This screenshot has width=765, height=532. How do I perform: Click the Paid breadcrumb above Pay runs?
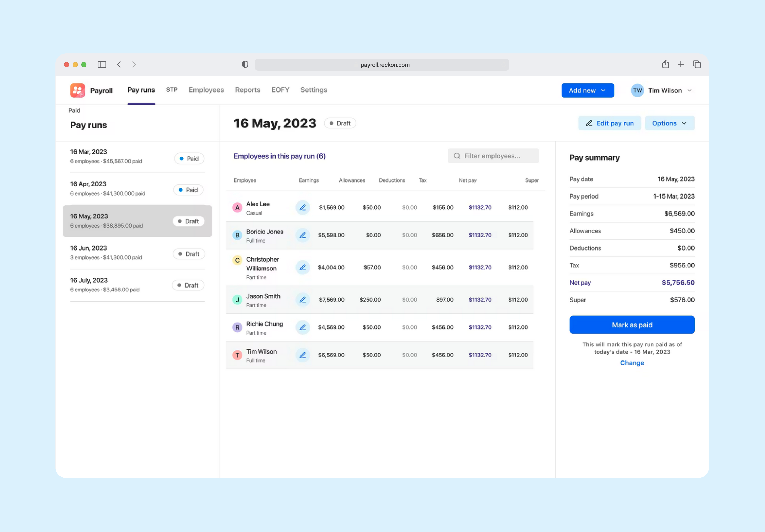pyautogui.click(x=74, y=110)
